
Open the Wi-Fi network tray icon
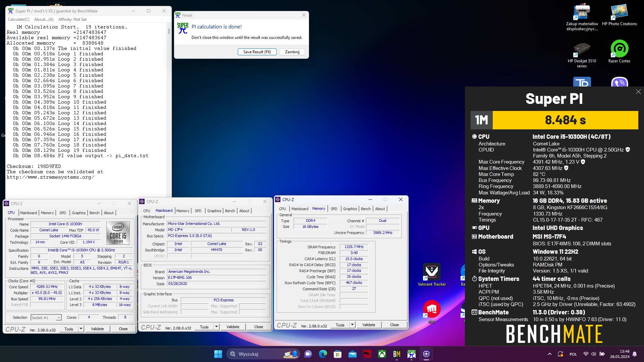(x=586, y=354)
